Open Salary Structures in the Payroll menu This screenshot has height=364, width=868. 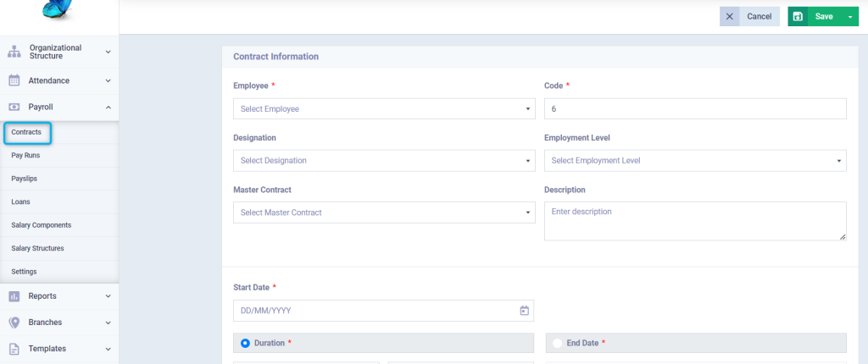37,248
